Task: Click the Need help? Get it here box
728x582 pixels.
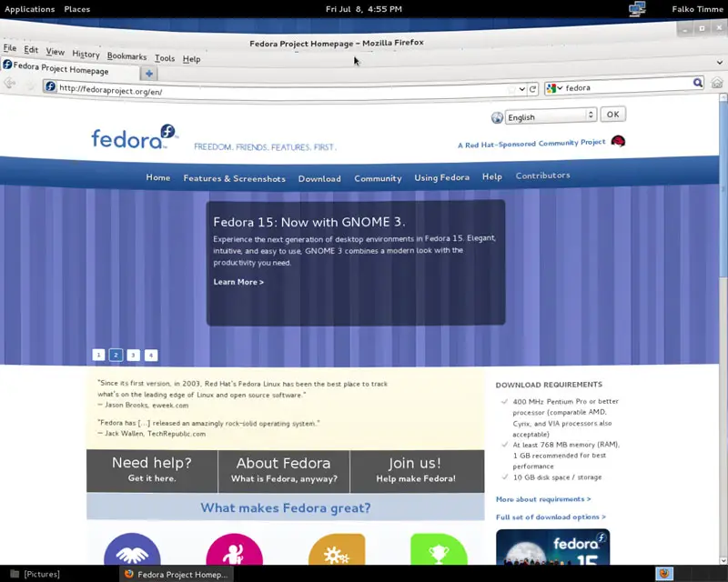Action: [152, 471]
